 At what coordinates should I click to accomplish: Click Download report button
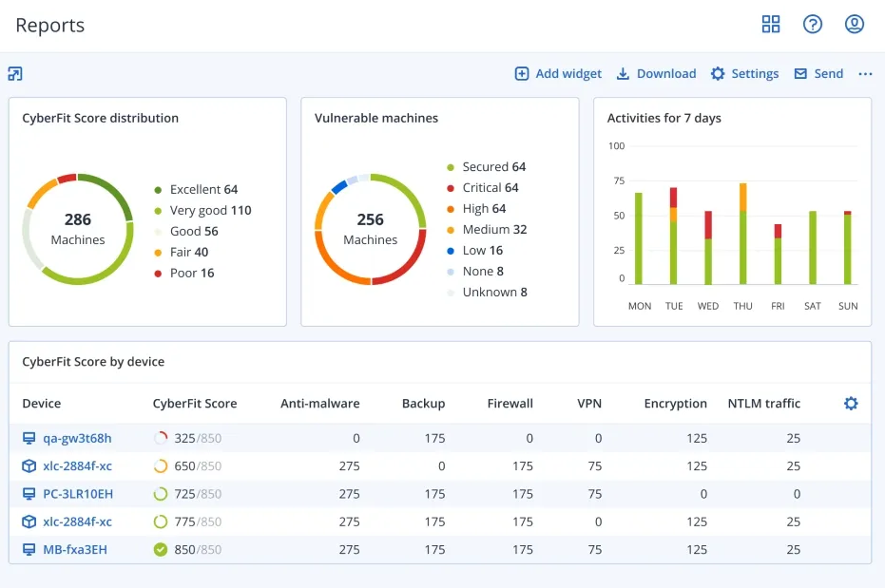tap(656, 74)
